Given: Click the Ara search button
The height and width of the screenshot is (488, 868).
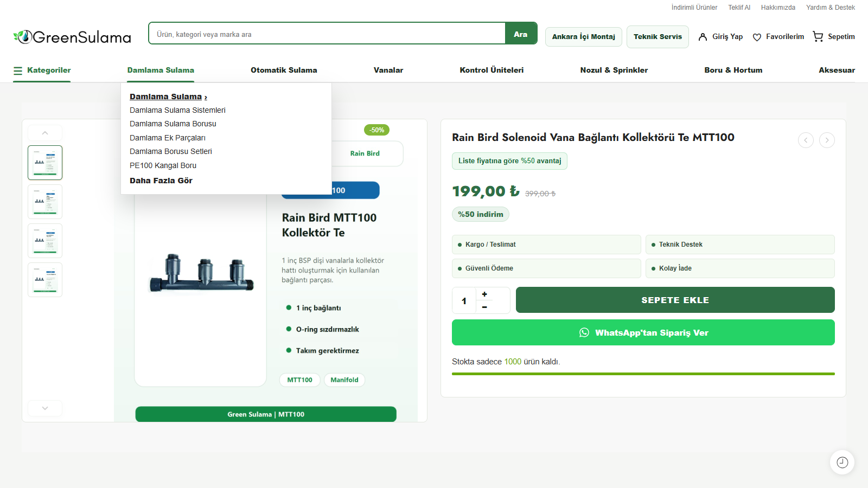Looking at the screenshot, I should click(521, 34).
